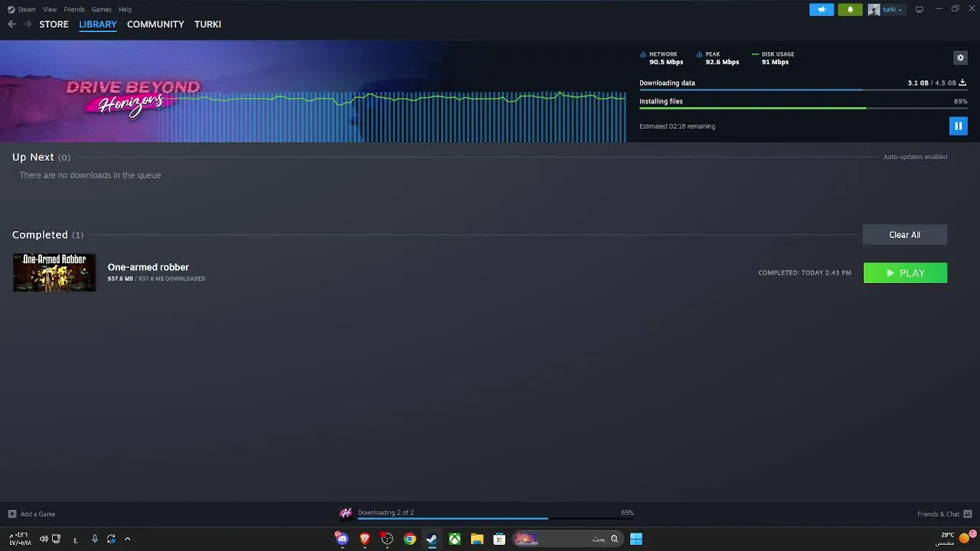Click the sync tray icon beside the microphone
The width and height of the screenshot is (980, 551).
pos(111,539)
